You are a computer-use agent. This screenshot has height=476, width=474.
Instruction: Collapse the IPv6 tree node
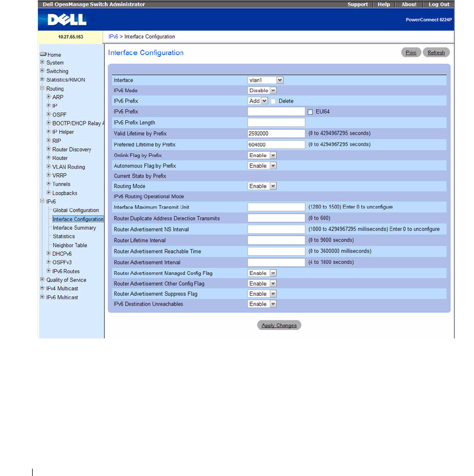click(x=42, y=201)
